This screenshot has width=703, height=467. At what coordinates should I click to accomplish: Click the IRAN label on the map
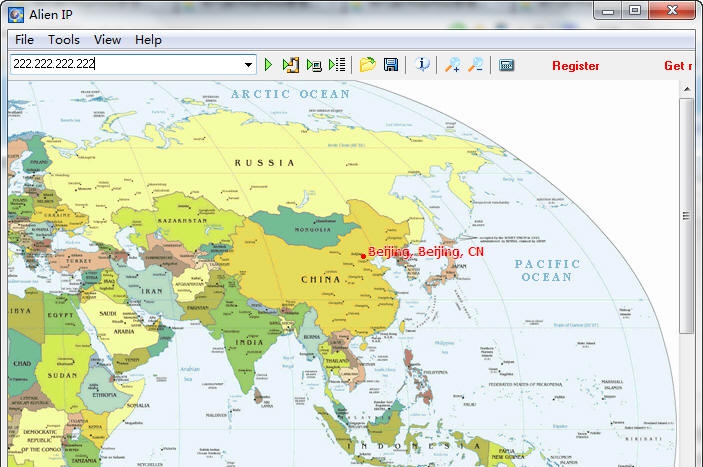[152, 291]
